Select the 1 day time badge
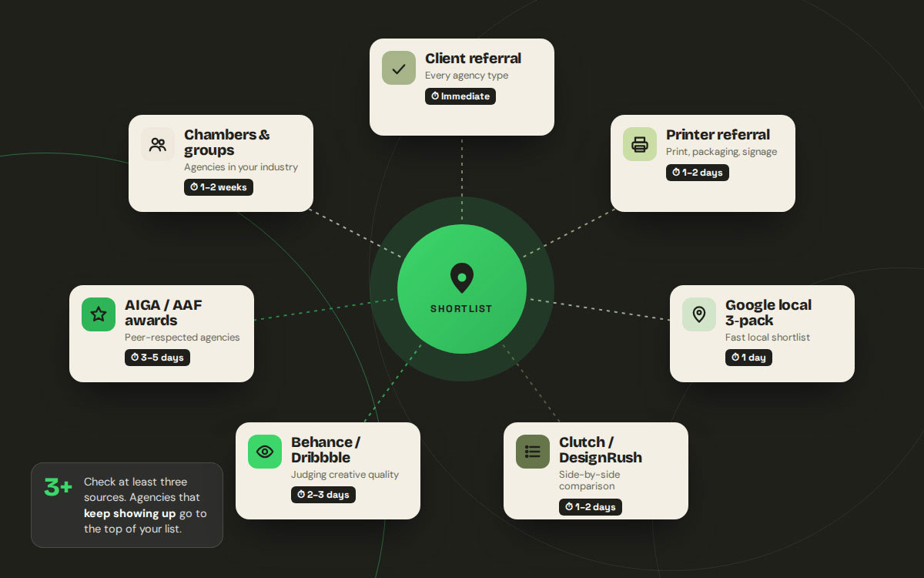The image size is (924, 578). coord(748,358)
